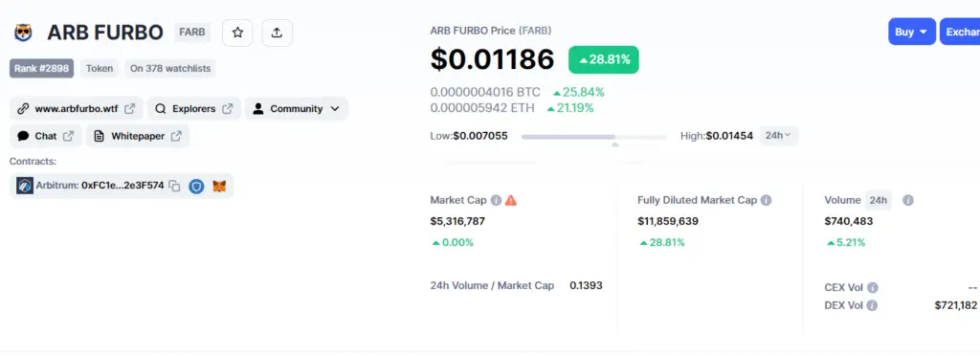Add ARB FURBO to watchlist with star
This screenshot has width=980, height=356.
click(x=237, y=33)
